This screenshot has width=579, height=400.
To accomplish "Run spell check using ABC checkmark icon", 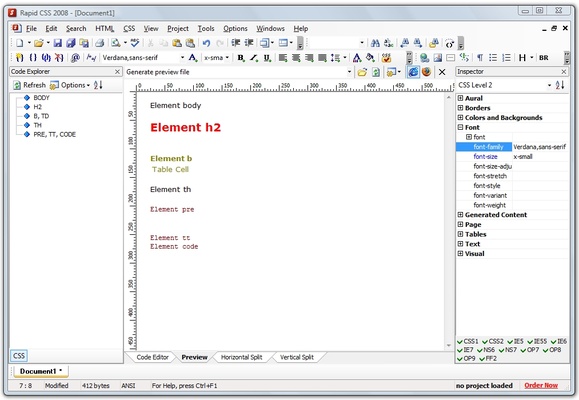I will click(x=135, y=43).
